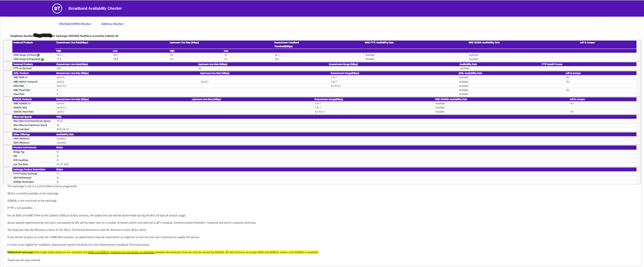Select the Observed Date label
The height and width of the screenshot is (267, 644).
coord(21,129)
